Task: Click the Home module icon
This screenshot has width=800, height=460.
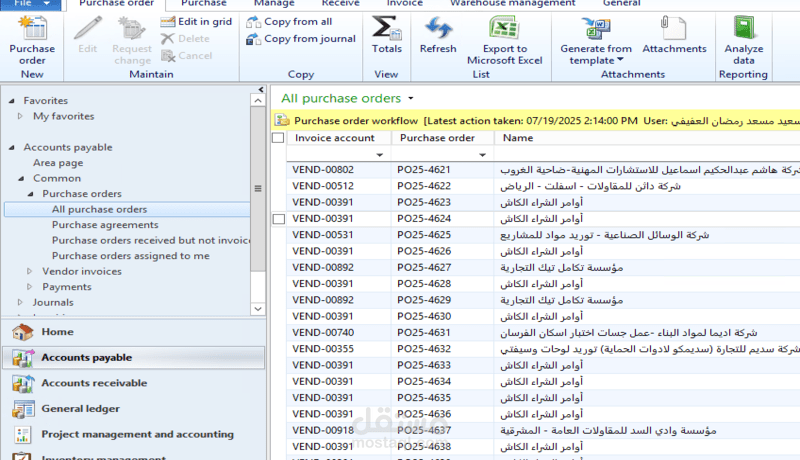Action: [x=22, y=332]
